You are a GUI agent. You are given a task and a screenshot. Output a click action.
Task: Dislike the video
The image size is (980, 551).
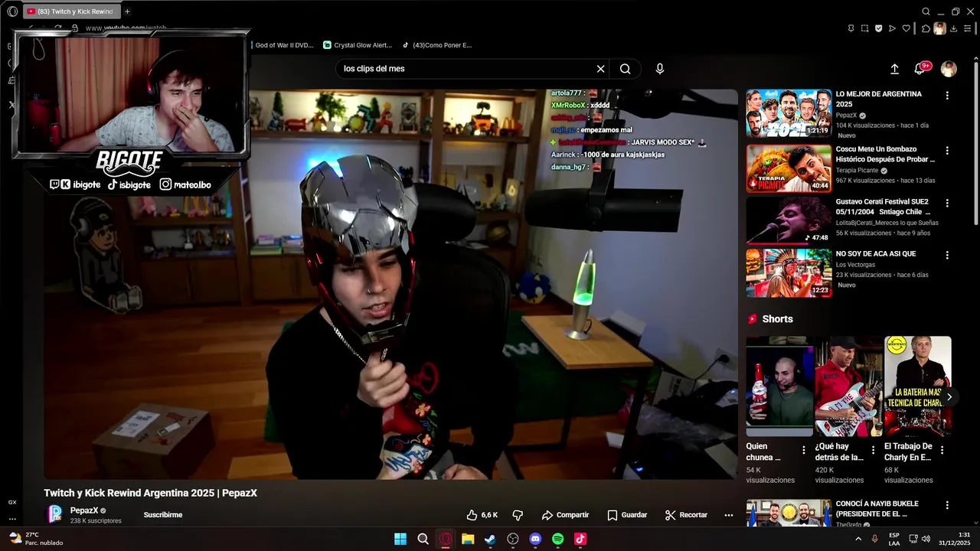(518, 515)
